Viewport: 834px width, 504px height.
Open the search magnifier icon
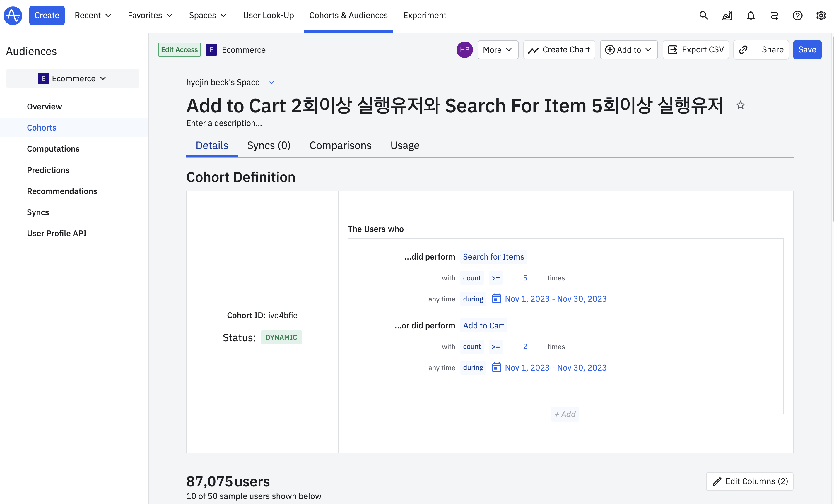click(x=703, y=15)
